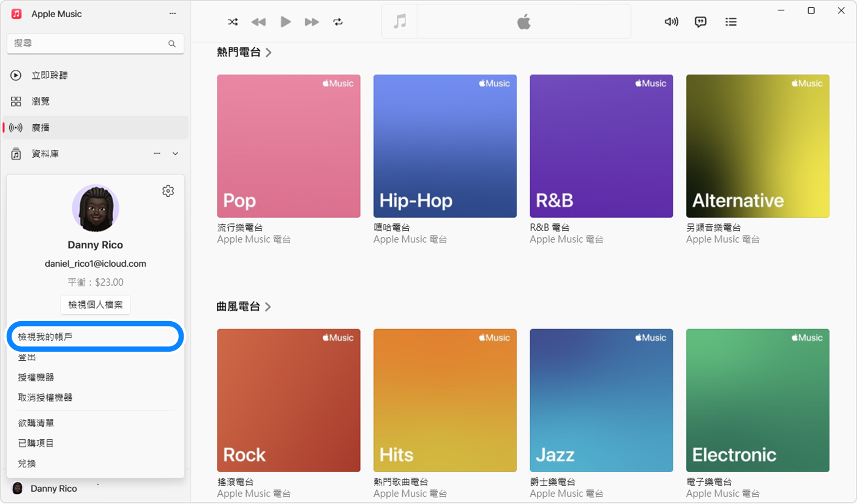Click 熱門歌曲電台 title link
The width and height of the screenshot is (857, 504).
click(401, 482)
